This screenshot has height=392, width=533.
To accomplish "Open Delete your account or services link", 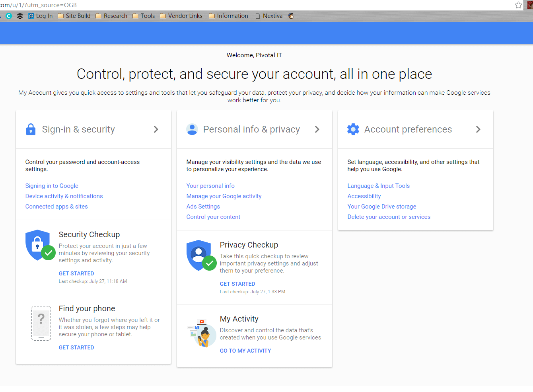I will 389,217.
